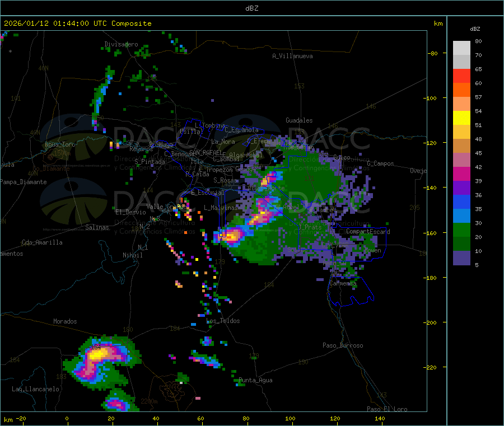The image size is (504, 426).
Task: Click the 42 dBZ magenta legend swatch
Action: 461,174
